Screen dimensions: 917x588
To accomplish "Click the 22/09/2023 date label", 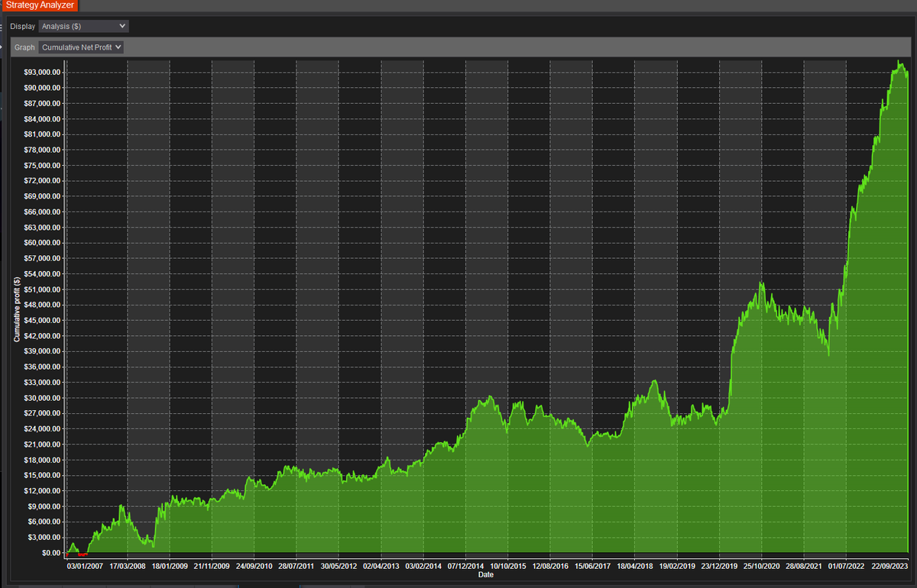I will point(888,566).
